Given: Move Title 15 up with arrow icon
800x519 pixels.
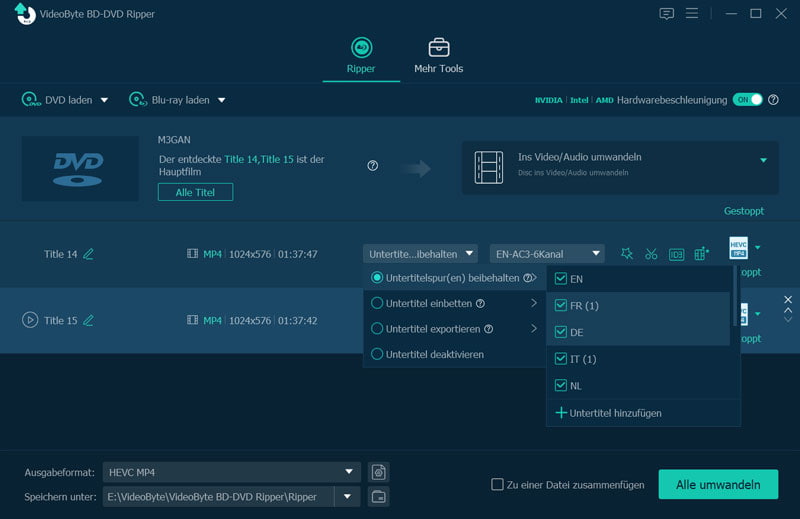Looking at the screenshot, I should click(788, 310).
